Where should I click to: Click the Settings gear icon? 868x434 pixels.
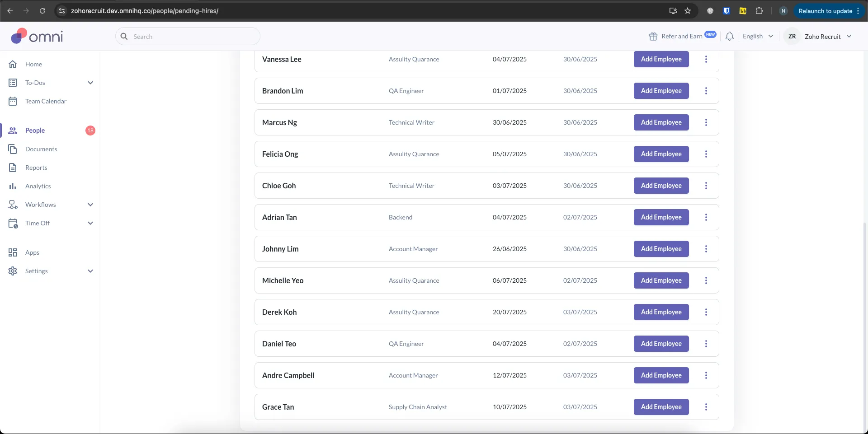coord(13,271)
